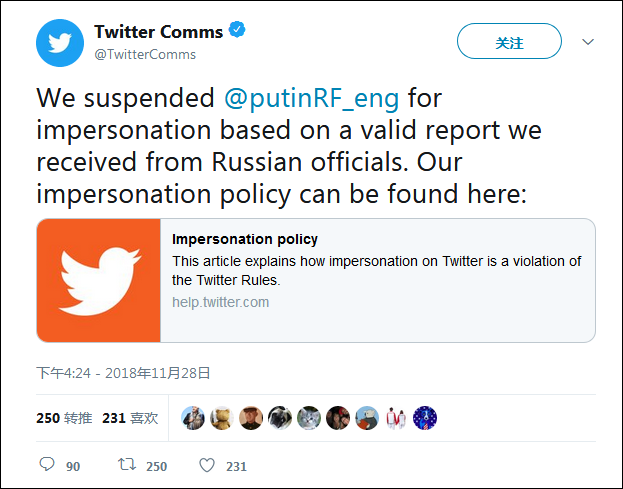The height and width of the screenshot is (489, 623).
Task: Click the retweet arrows icon
Action: 127,465
